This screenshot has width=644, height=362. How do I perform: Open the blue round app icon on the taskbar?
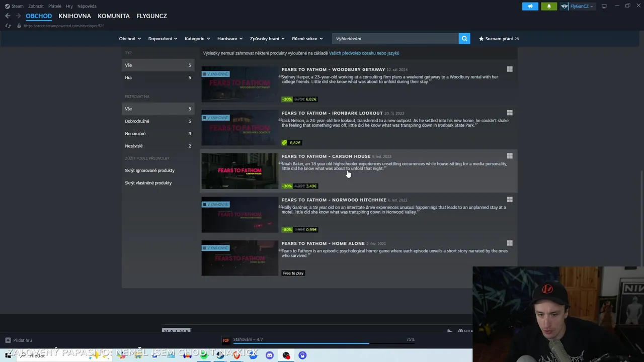(302, 355)
